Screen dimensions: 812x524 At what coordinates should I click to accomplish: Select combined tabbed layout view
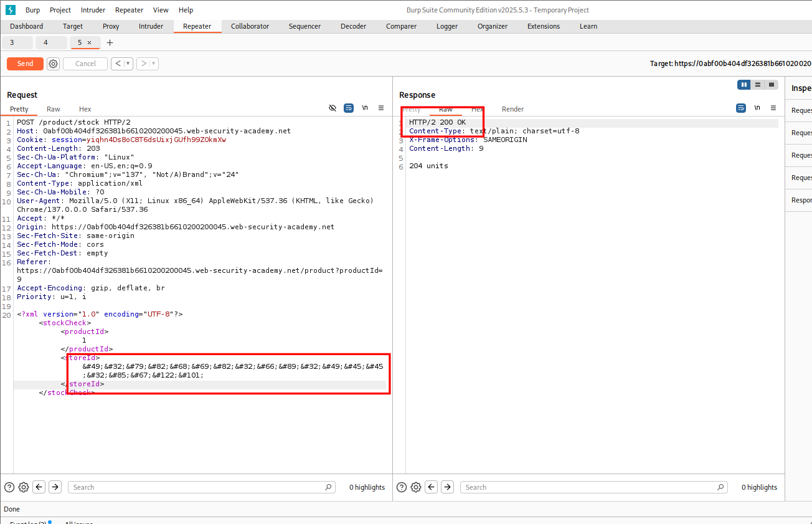click(772, 85)
